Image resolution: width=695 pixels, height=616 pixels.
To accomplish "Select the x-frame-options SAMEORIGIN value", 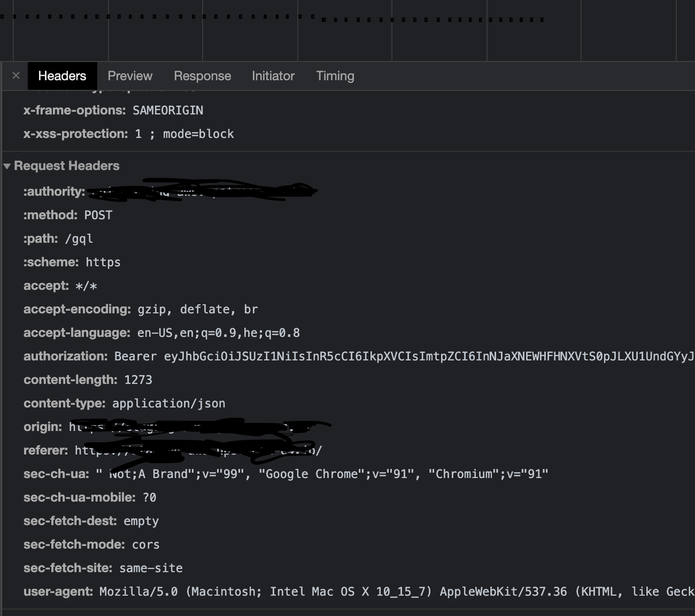I will pyautogui.click(x=168, y=110).
